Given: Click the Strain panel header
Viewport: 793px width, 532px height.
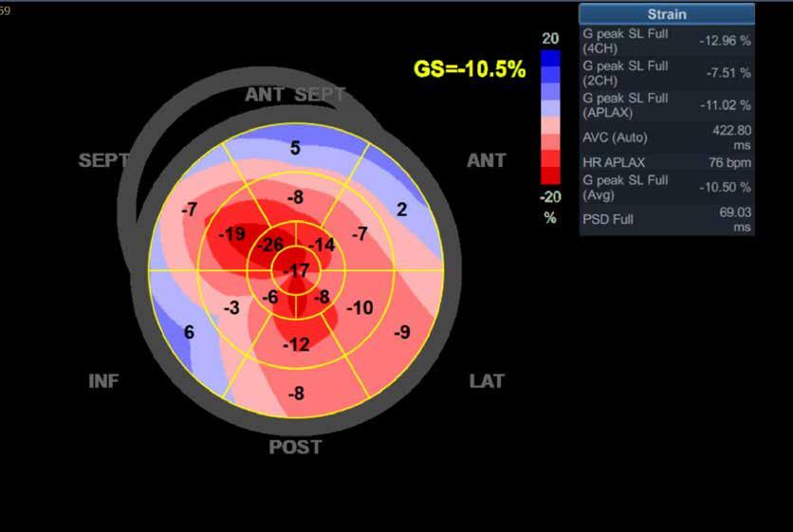Looking at the screenshot, I should click(667, 13).
